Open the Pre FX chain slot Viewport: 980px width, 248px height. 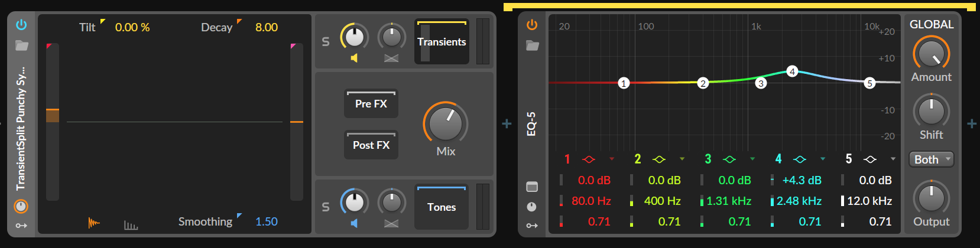(x=371, y=104)
